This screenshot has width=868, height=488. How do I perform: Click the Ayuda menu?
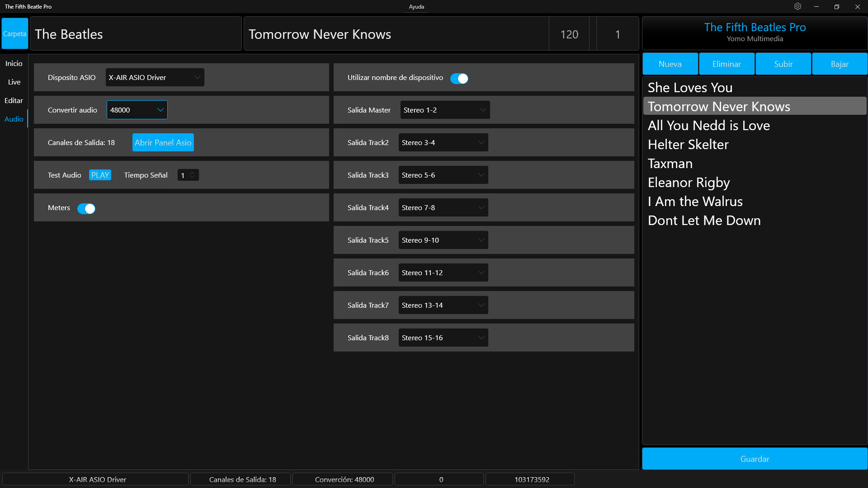416,7
